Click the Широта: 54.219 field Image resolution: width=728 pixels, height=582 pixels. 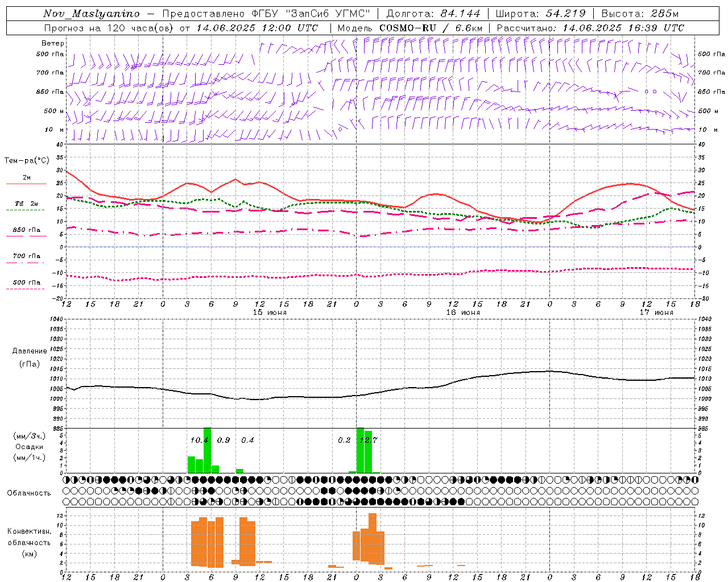pos(540,14)
